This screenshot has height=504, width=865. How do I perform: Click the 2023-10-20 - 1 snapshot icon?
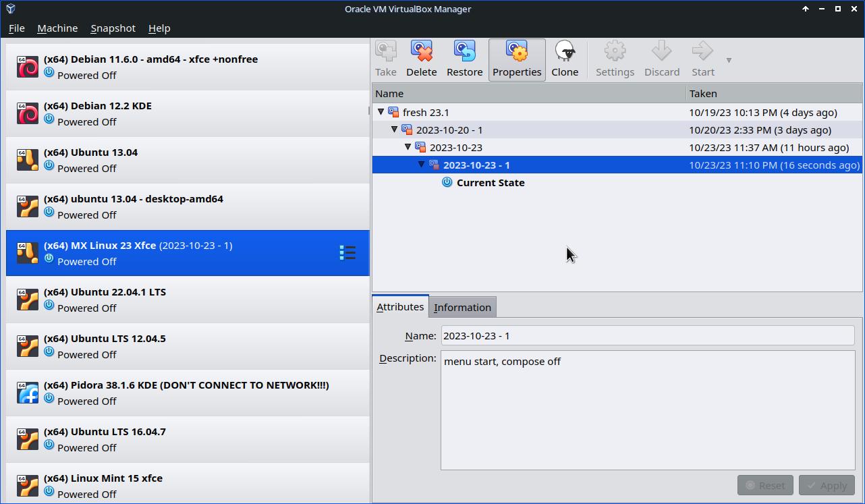tap(407, 130)
